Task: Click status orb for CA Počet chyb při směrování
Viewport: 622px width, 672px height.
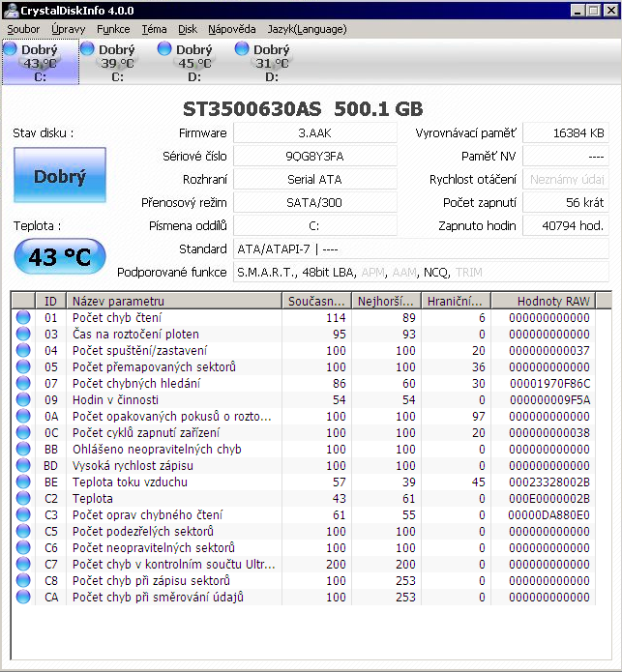Action: pyautogui.click(x=23, y=597)
